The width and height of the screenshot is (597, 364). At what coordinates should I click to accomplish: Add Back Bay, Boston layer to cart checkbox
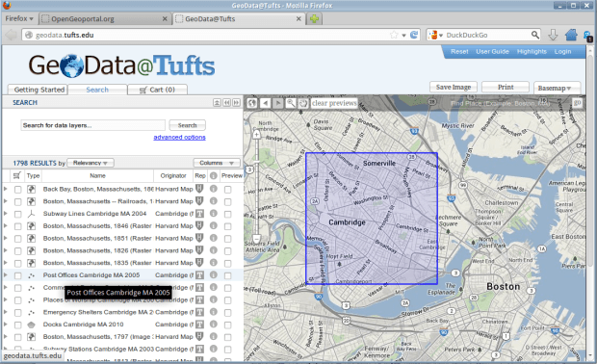click(x=18, y=190)
